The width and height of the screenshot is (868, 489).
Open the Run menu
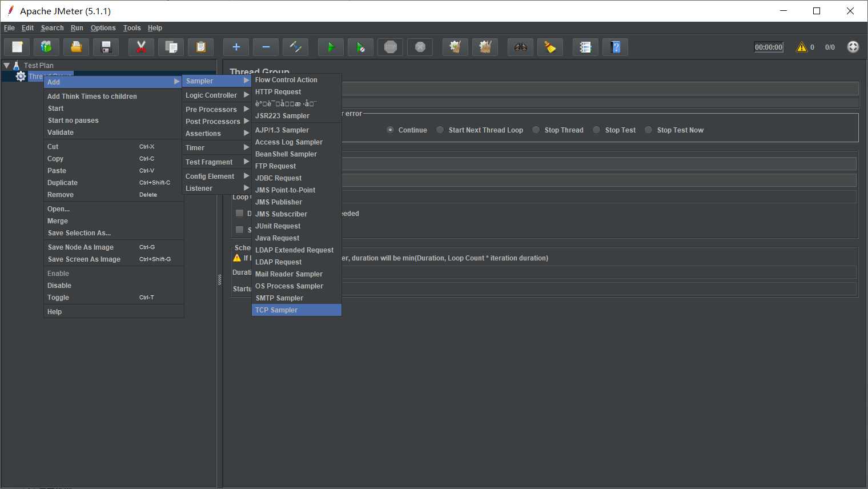(x=77, y=28)
